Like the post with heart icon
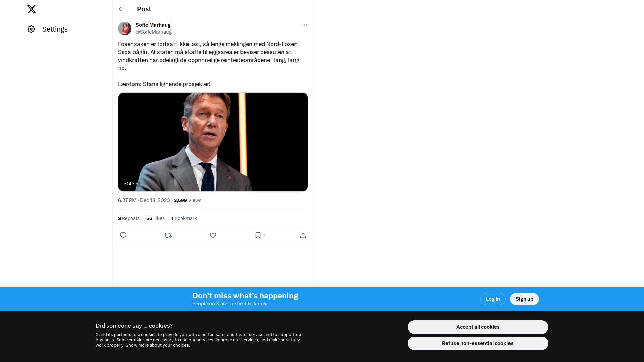Screen dimensions: 644x362 click(x=213, y=235)
